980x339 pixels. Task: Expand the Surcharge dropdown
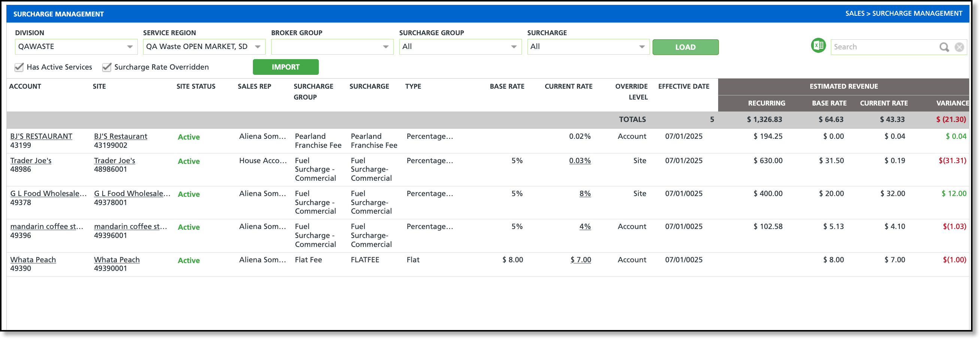click(x=588, y=47)
